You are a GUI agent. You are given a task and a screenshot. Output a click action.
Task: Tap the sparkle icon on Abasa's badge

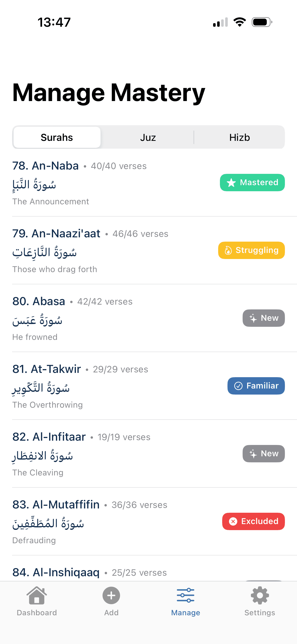pos(253,318)
